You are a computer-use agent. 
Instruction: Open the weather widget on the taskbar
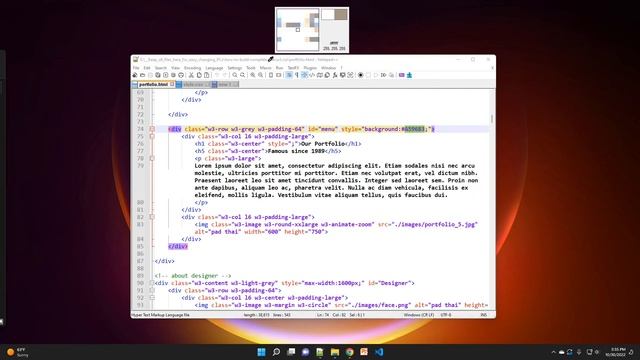pyautogui.click(x=17, y=352)
